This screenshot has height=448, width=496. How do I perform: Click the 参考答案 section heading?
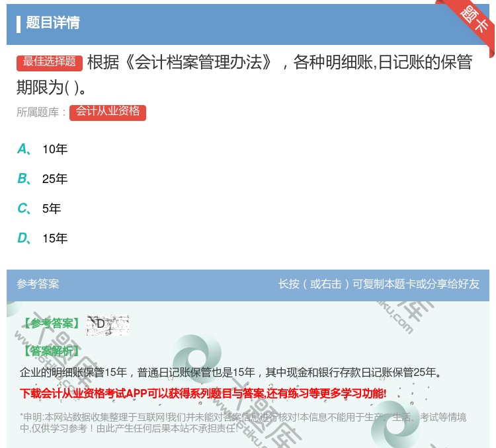click(38, 284)
